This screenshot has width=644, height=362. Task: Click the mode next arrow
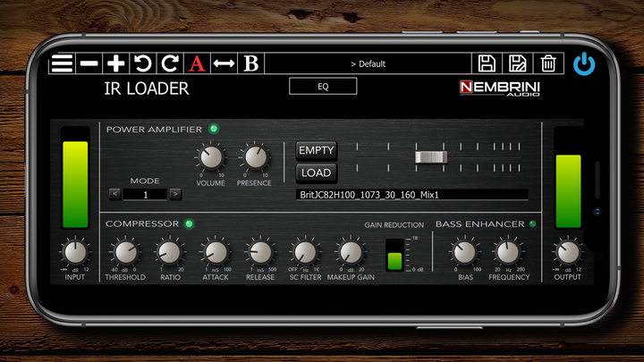175,193
